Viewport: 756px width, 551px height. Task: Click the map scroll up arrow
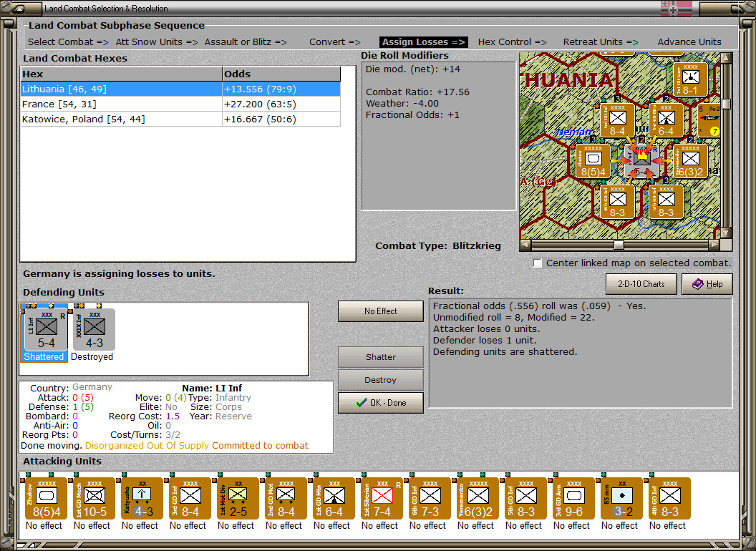pos(726,58)
